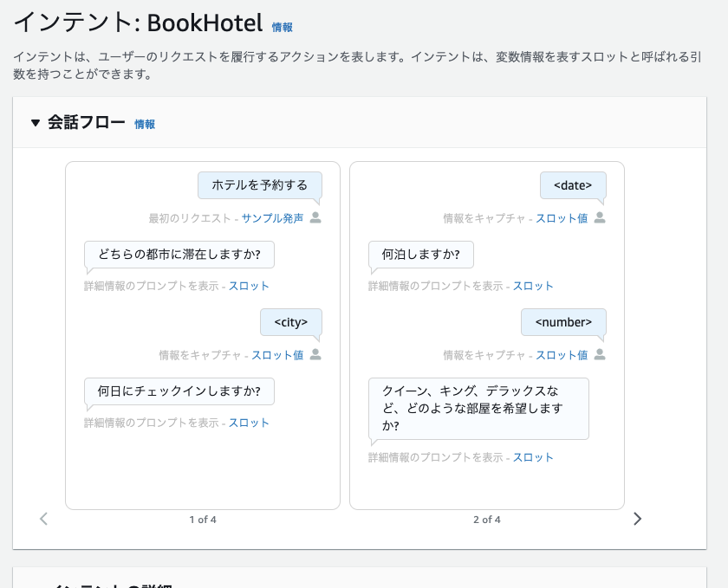The height and width of the screenshot is (588, 728).
Task: Click the スロット値 link under <city>
Action: 276,355
